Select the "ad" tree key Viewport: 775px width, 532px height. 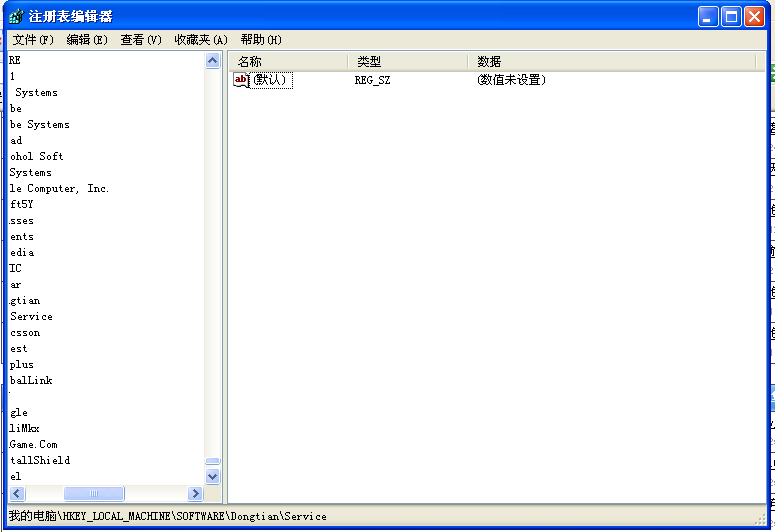click(x=16, y=140)
